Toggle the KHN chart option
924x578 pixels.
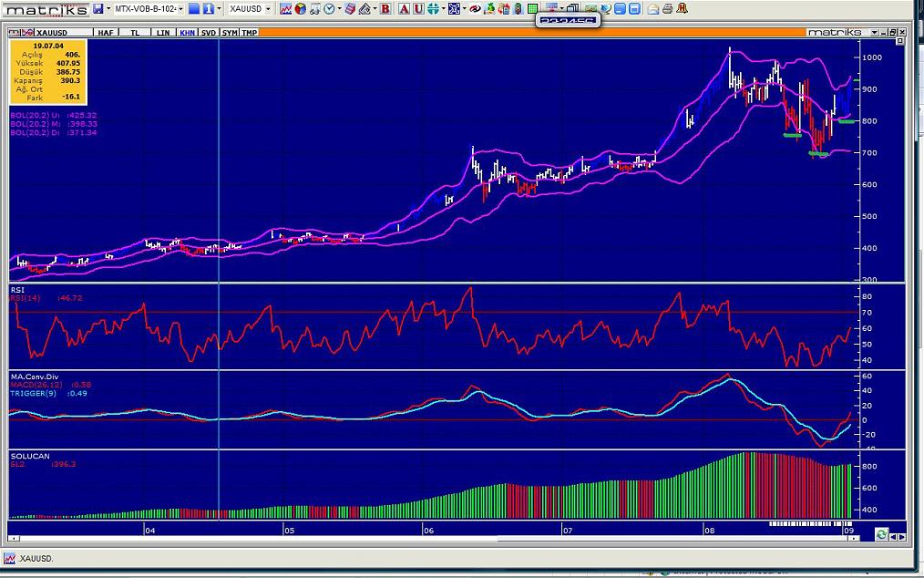(x=186, y=32)
